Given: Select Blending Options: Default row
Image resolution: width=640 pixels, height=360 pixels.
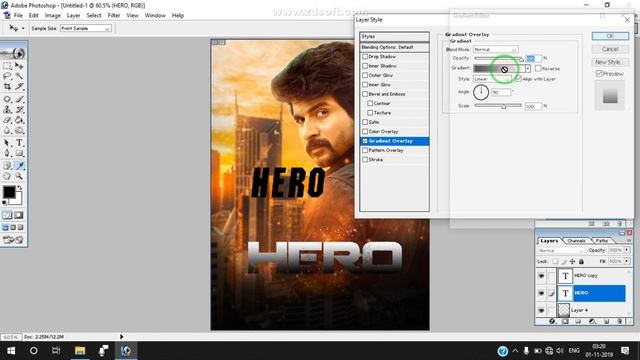Looking at the screenshot, I should (394, 47).
